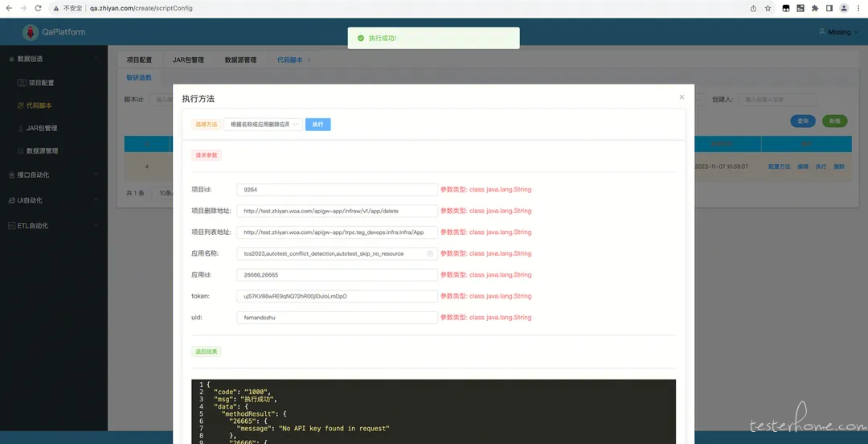
Task: Click the blue 执行 button in dialog
Action: pyautogui.click(x=317, y=125)
